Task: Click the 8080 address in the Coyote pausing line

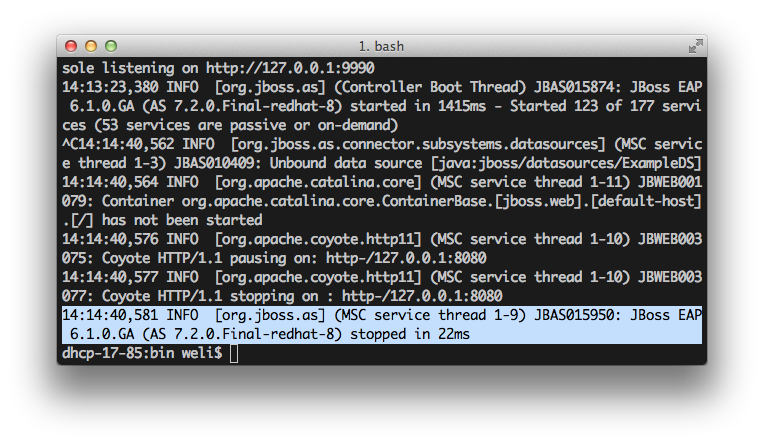Action: coord(406,258)
